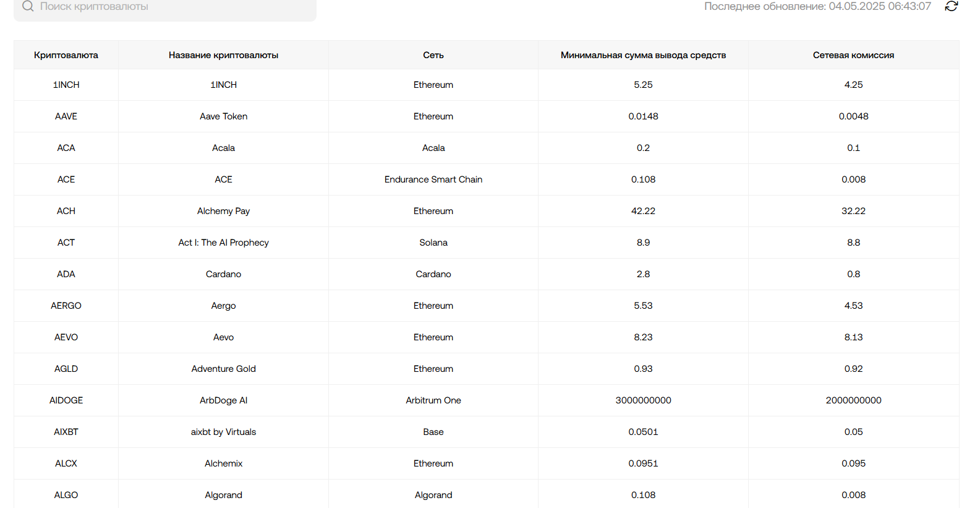Select the AEVO ticker cell
The image size is (980, 508).
66,337
